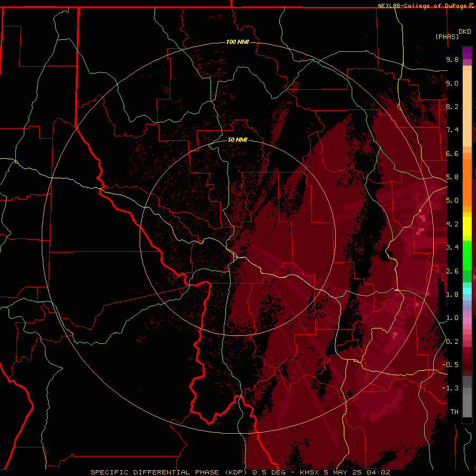Viewport: 476px width, 476px height.
Task: Click the 3.4 legend value
Action: (452, 248)
